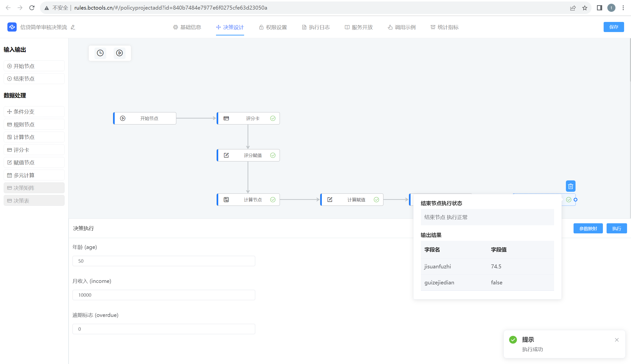Open the 权限设置 tab

[273, 27]
